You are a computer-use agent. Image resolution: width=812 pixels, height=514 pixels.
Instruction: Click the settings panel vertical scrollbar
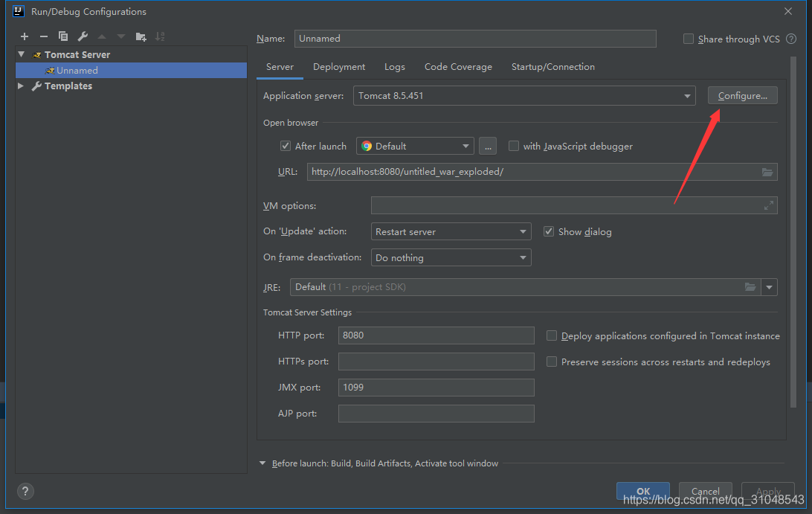[x=793, y=232]
